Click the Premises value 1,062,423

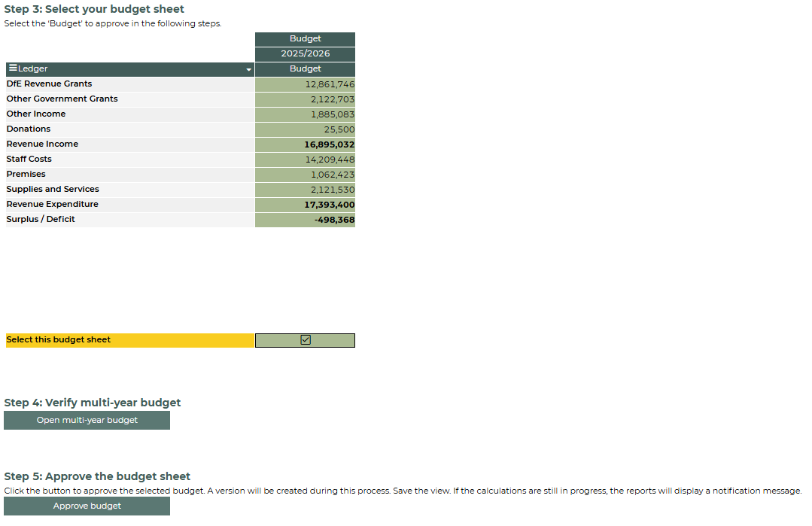pos(332,175)
